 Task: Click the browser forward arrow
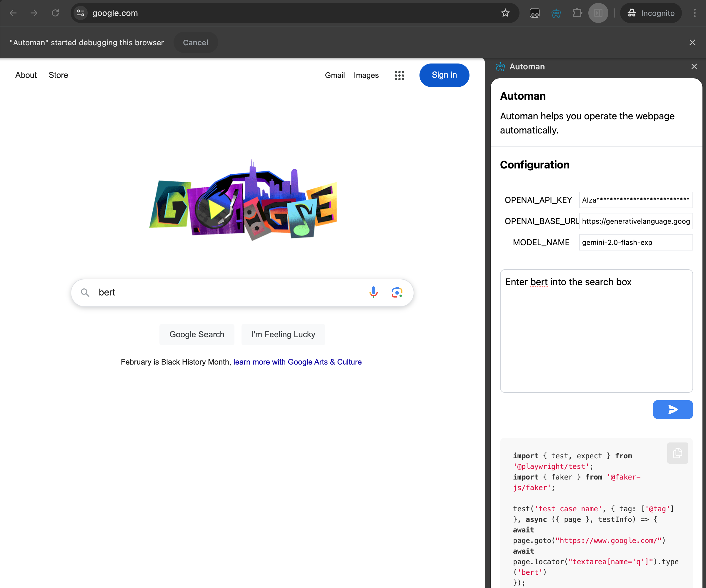[x=34, y=13]
